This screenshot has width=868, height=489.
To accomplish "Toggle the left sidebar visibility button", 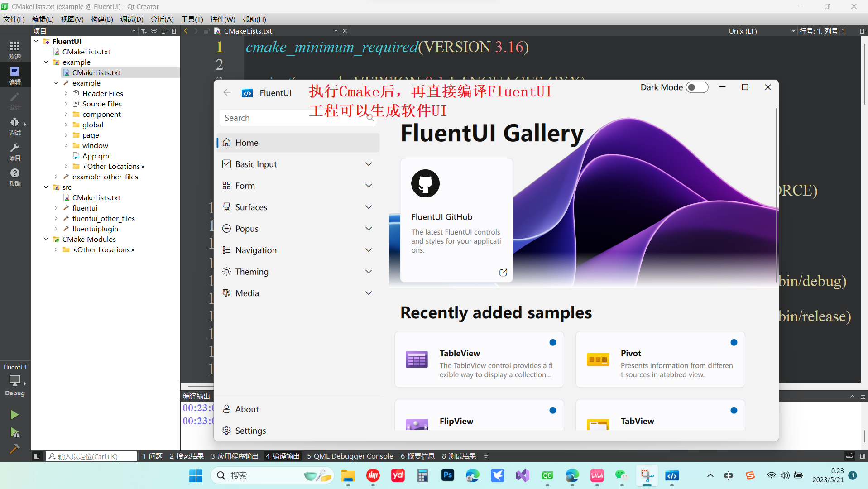I will [x=37, y=456].
